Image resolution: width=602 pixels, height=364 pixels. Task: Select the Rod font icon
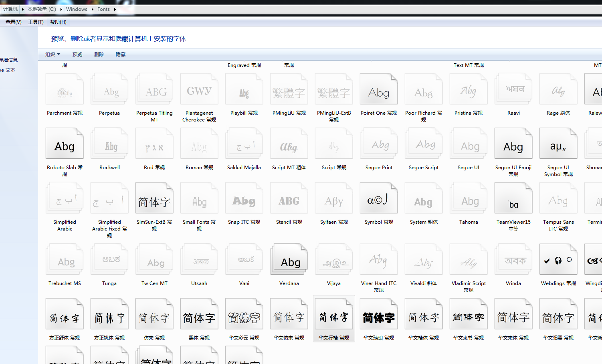pyautogui.click(x=154, y=144)
